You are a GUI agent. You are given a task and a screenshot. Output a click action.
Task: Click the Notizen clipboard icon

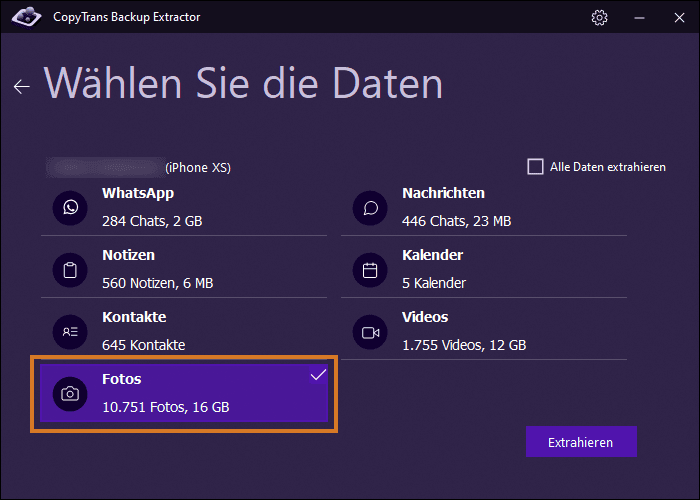click(x=70, y=270)
